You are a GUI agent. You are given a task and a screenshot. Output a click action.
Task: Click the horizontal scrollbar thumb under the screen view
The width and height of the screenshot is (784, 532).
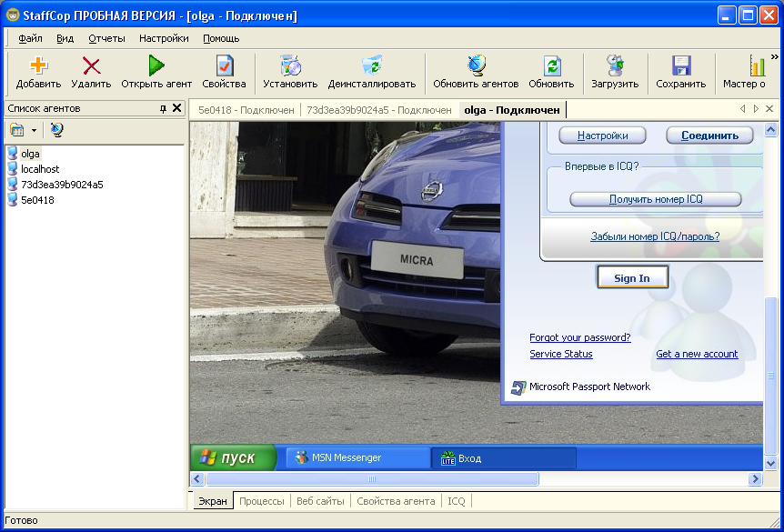coord(370,478)
